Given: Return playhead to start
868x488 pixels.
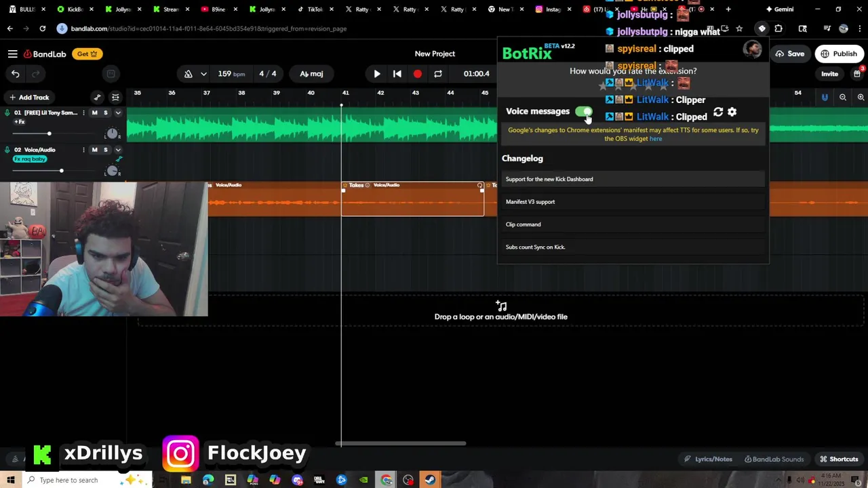Looking at the screenshot, I should [397, 74].
